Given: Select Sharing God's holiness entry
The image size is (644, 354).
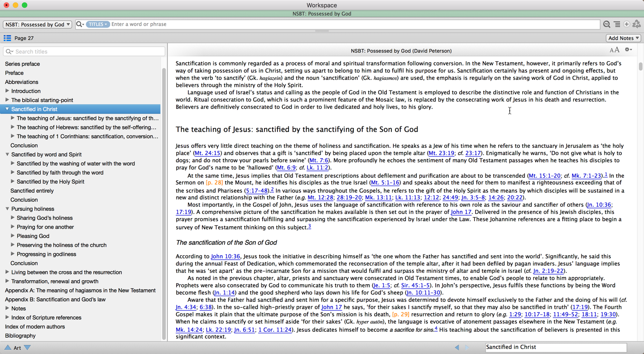Looking at the screenshot, I should (44, 218).
